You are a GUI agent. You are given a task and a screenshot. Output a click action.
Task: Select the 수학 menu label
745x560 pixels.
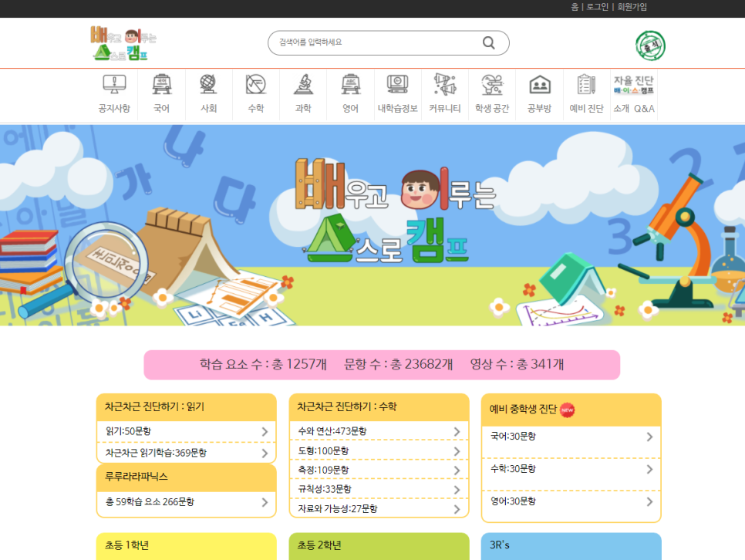(255, 109)
